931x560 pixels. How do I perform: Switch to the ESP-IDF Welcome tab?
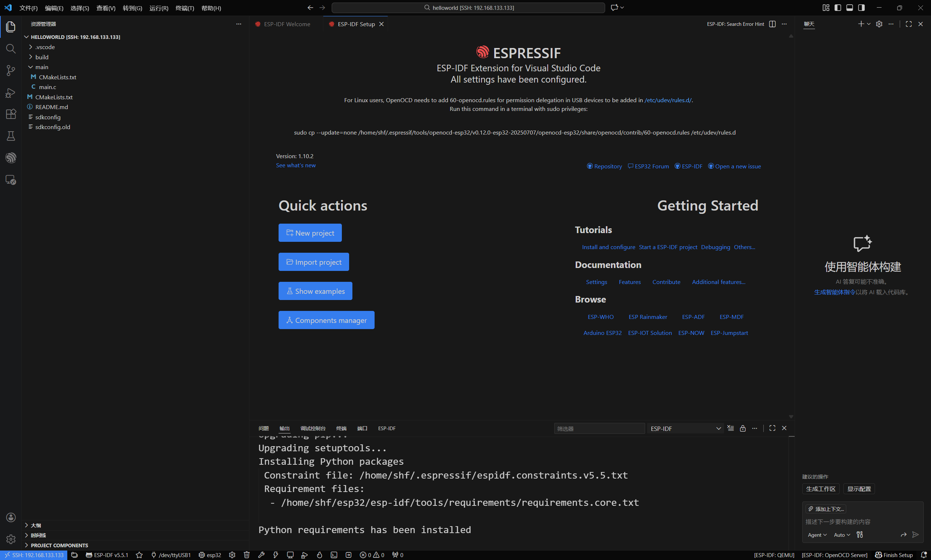[x=287, y=24]
